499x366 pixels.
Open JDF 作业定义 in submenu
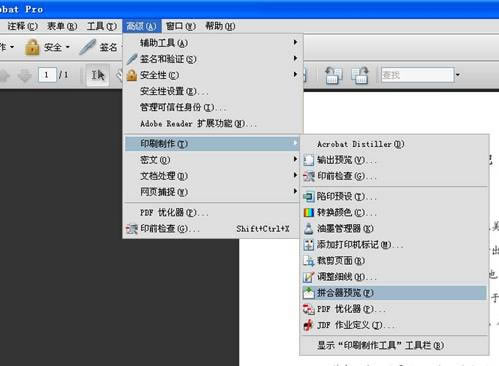[x=394, y=325]
